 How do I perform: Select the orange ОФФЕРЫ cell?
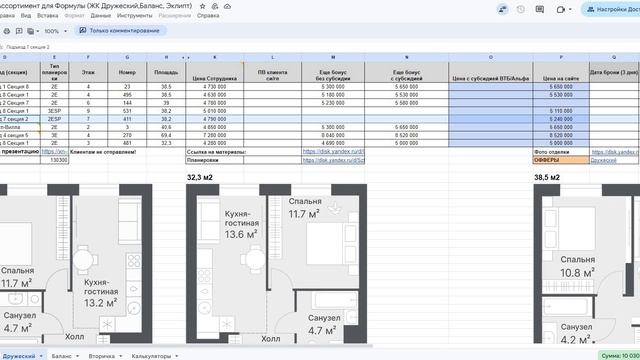561,160
